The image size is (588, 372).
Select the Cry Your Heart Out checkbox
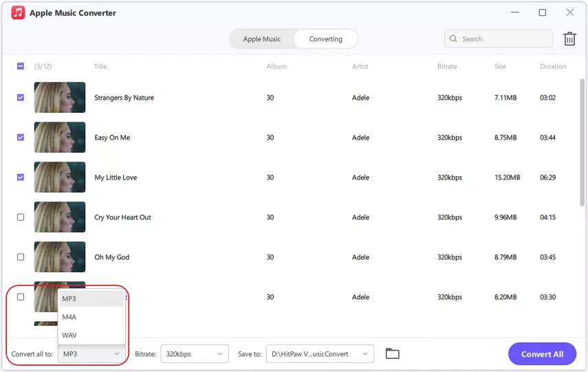(21, 217)
